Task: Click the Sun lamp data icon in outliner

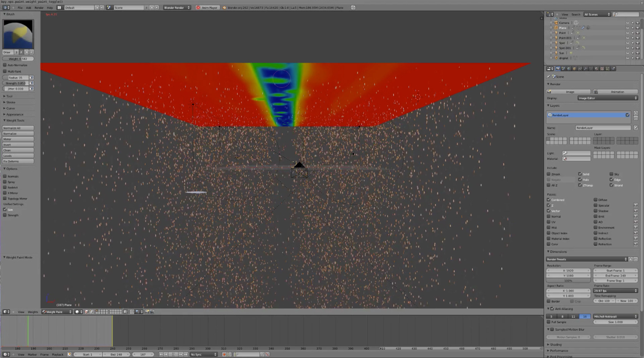Action: (571, 53)
